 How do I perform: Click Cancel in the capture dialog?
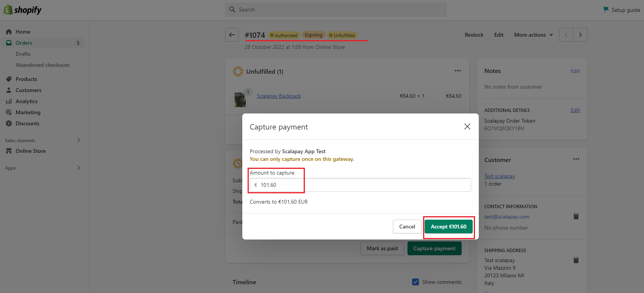(407, 227)
